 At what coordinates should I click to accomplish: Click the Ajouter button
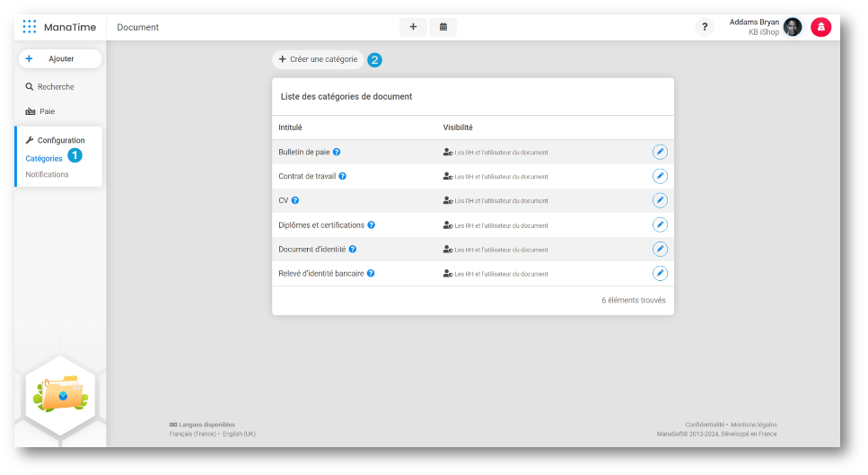pos(60,58)
